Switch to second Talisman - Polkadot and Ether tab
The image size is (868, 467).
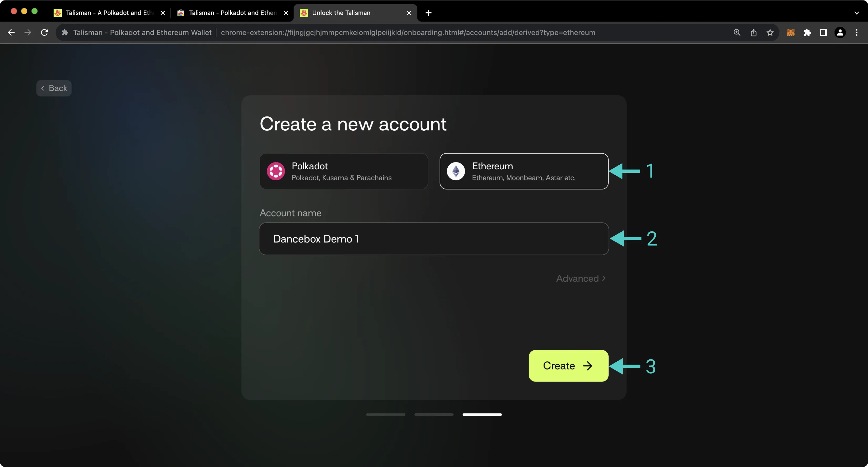click(x=233, y=13)
